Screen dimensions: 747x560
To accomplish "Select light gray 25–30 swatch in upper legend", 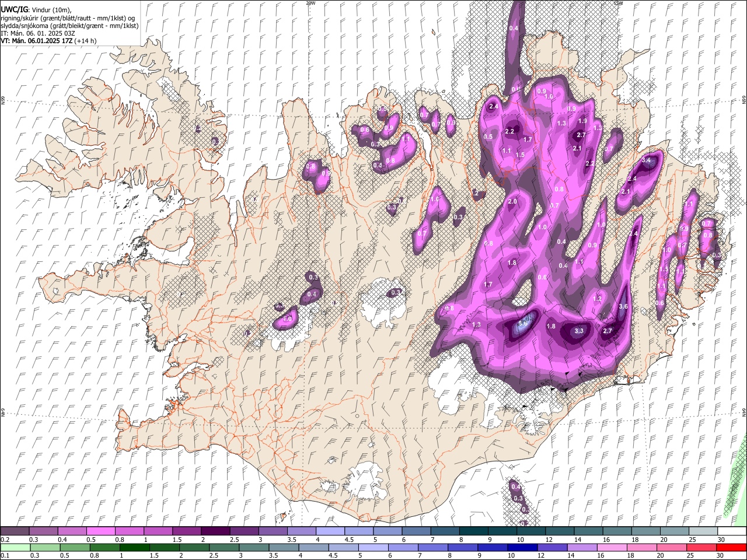I will pos(703,531).
